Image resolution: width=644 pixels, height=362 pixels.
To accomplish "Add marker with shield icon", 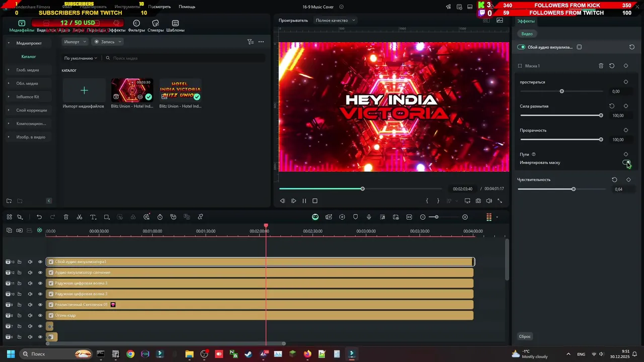I will 356,217.
